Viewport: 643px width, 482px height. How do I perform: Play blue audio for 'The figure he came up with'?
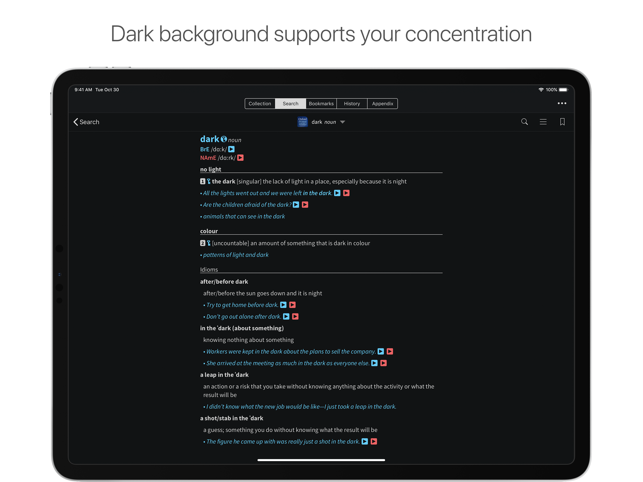(365, 442)
